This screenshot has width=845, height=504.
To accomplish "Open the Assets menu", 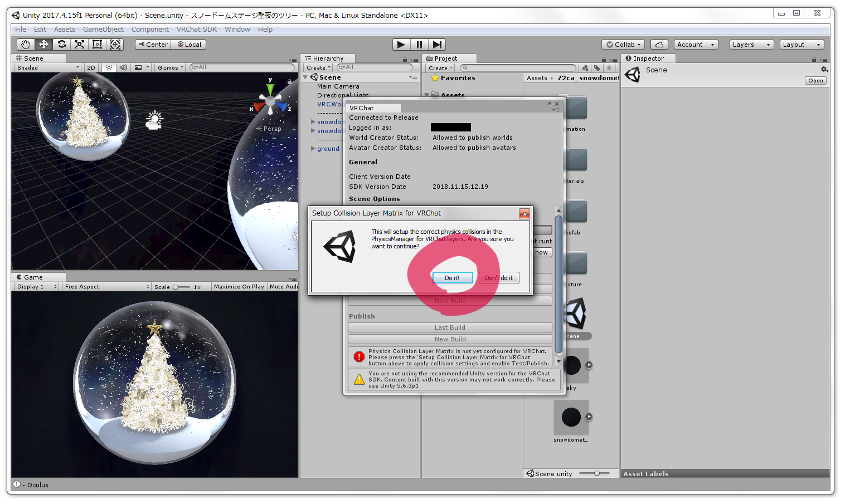I will click(x=65, y=30).
